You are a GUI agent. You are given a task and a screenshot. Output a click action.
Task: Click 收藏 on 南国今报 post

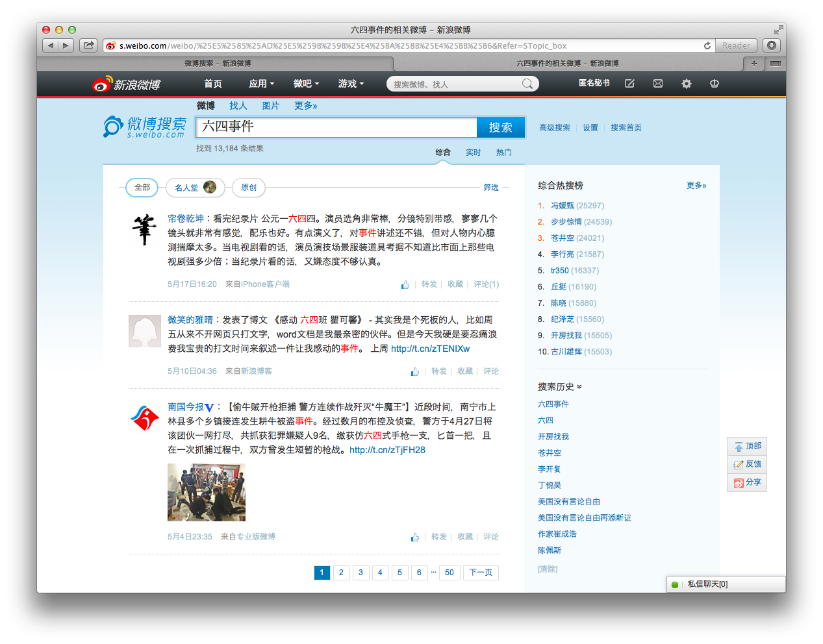pyautogui.click(x=465, y=537)
